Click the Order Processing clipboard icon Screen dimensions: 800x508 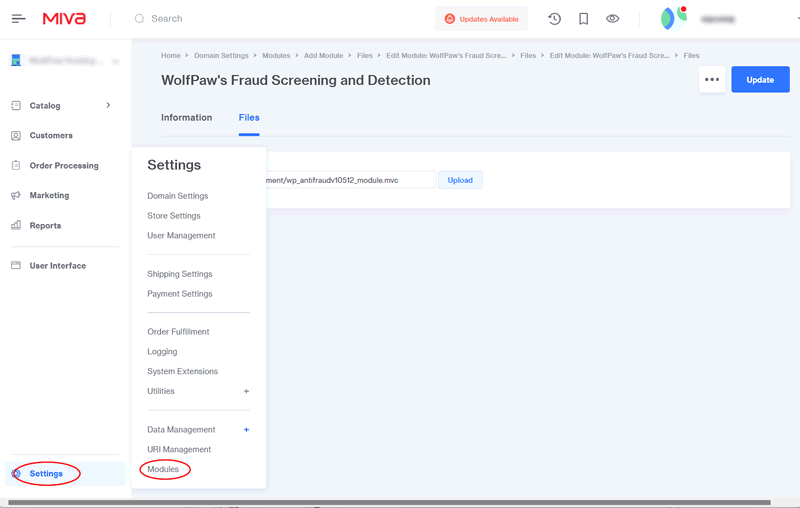(16, 165)
